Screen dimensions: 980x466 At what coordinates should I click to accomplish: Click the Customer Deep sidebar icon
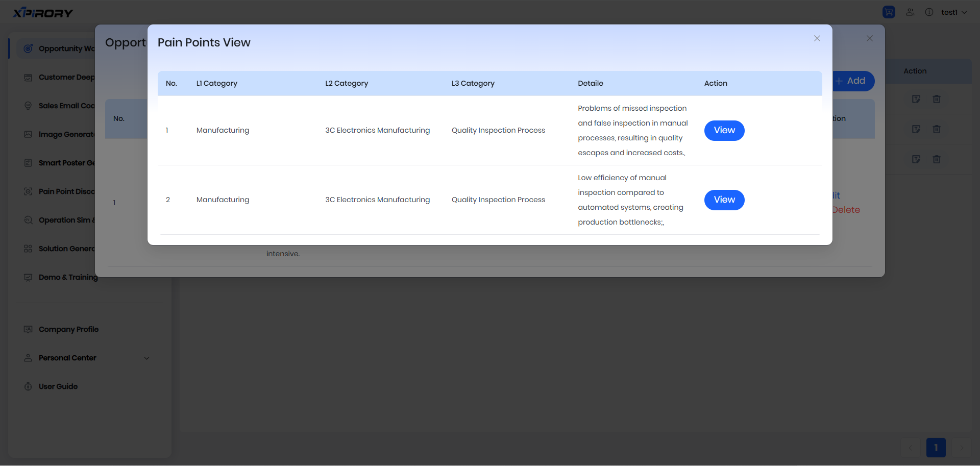tap(28, 78)
